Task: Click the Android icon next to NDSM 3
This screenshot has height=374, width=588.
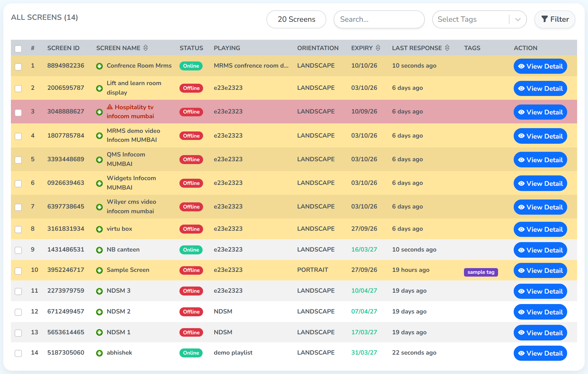Action: pos(99,291)
